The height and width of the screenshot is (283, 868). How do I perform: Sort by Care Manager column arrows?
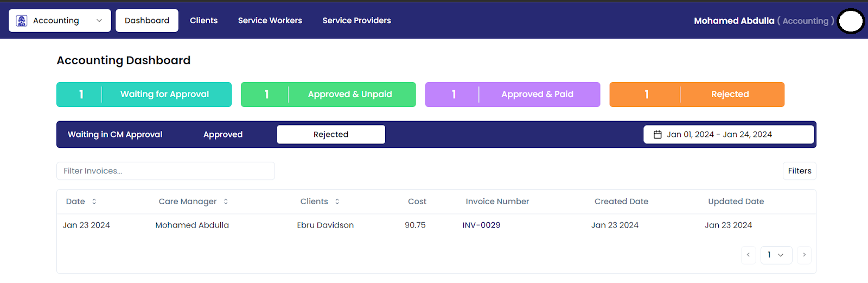226,202
